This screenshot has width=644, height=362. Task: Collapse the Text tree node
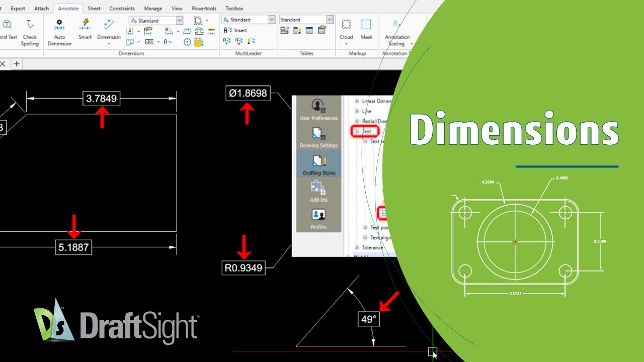tap(357, 131)
